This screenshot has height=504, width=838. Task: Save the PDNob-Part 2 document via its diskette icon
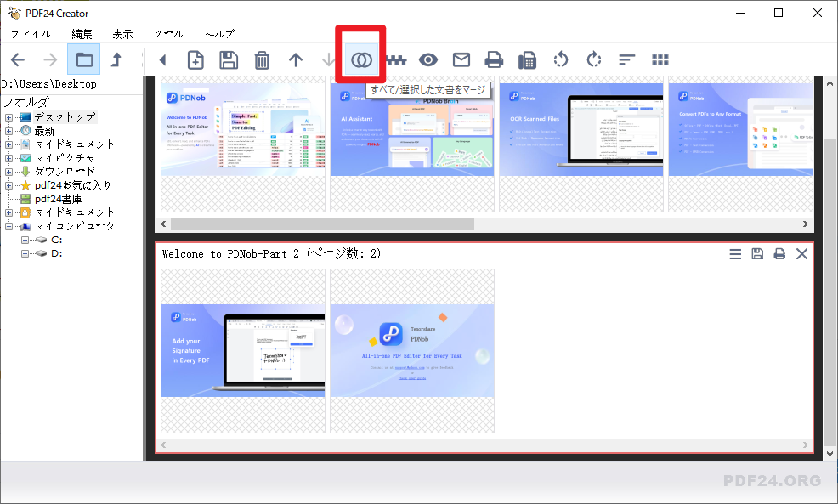(x=757, y=253)
